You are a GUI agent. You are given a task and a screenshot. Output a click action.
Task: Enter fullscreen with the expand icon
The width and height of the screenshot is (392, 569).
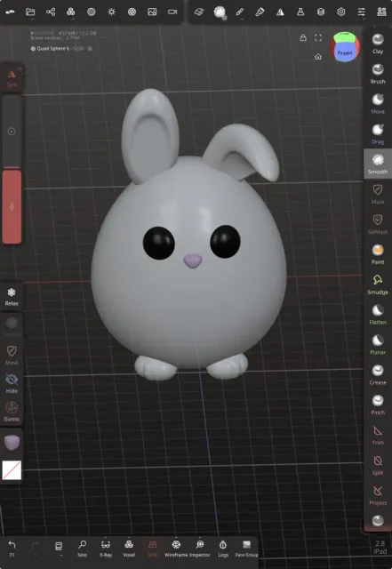coord(318,37)
